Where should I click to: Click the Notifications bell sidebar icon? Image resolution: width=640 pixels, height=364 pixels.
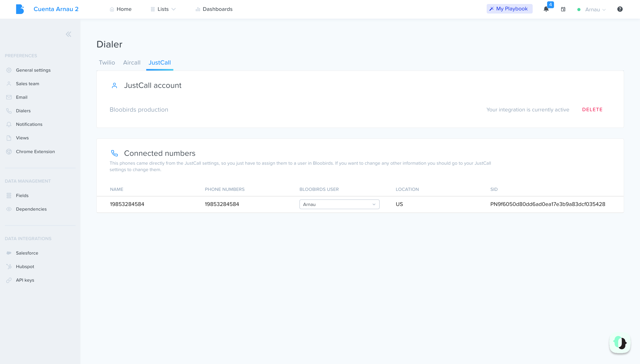pos(9,124)
